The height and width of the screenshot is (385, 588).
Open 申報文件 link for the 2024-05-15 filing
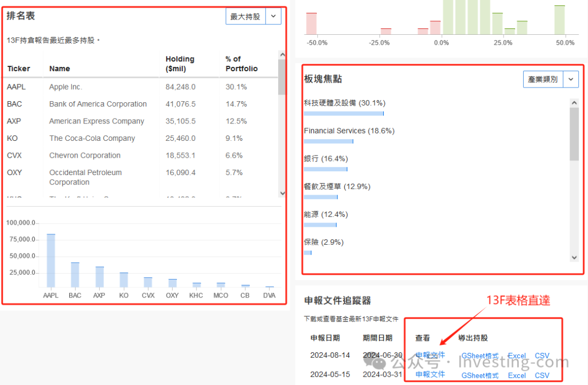pyautogui.click(x=430, y=375)
